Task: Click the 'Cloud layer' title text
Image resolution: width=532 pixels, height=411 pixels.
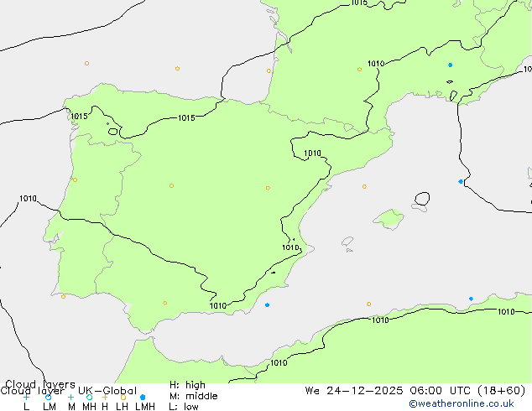Action: coord(32,391)
